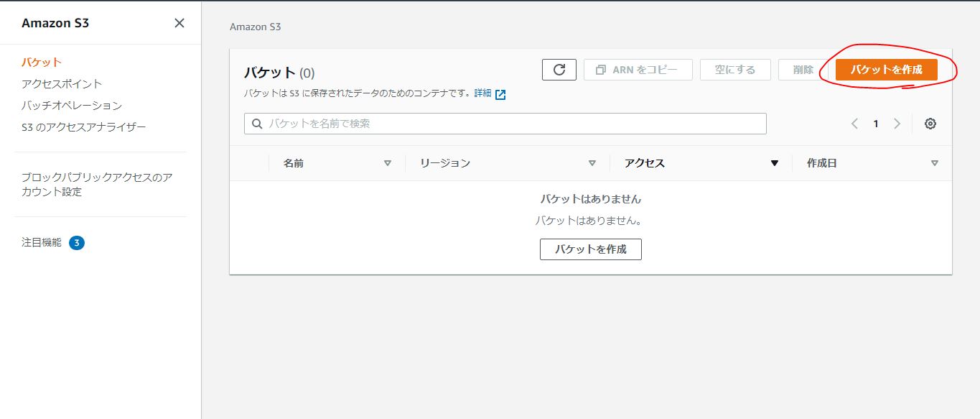Click the refresh bucket list icon

(559, 70)
